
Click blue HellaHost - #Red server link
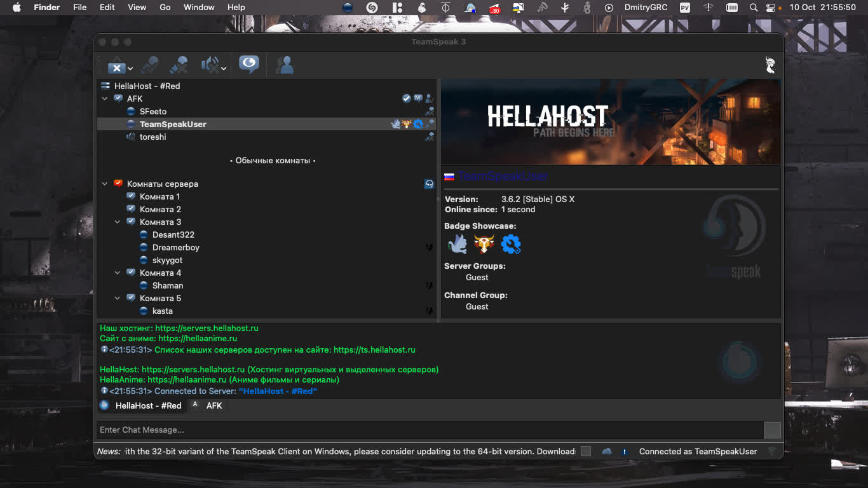pos(278,391)
